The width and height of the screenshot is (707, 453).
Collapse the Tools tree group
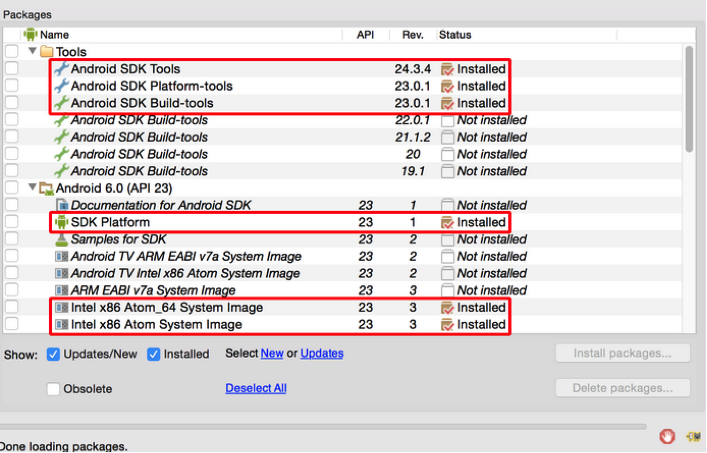click(x=32, y=50)
